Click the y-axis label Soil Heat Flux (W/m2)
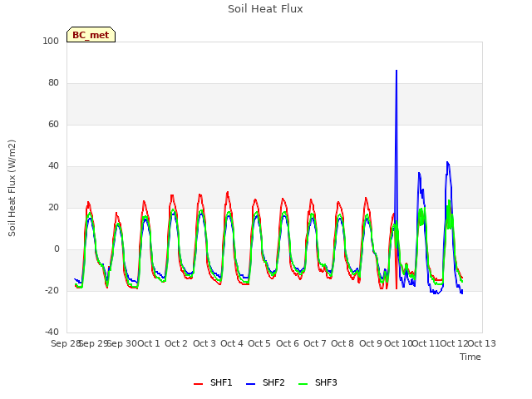The image size is (532, 399). pos(12,188)
